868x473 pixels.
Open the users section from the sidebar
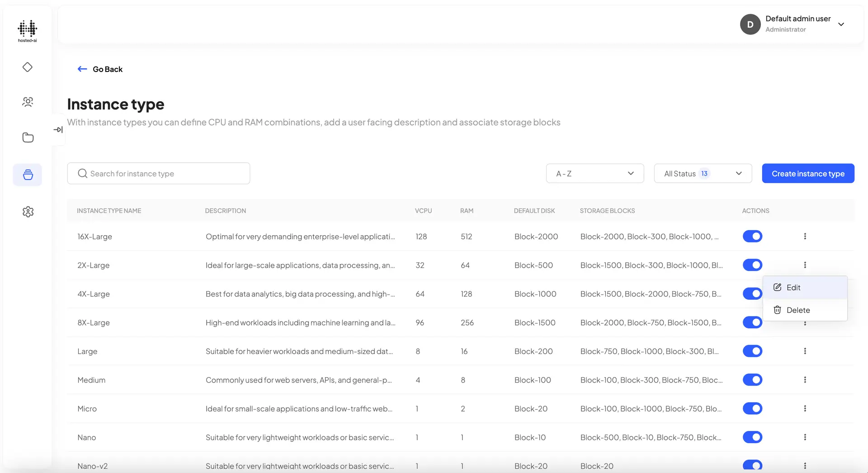click(28, 102)
